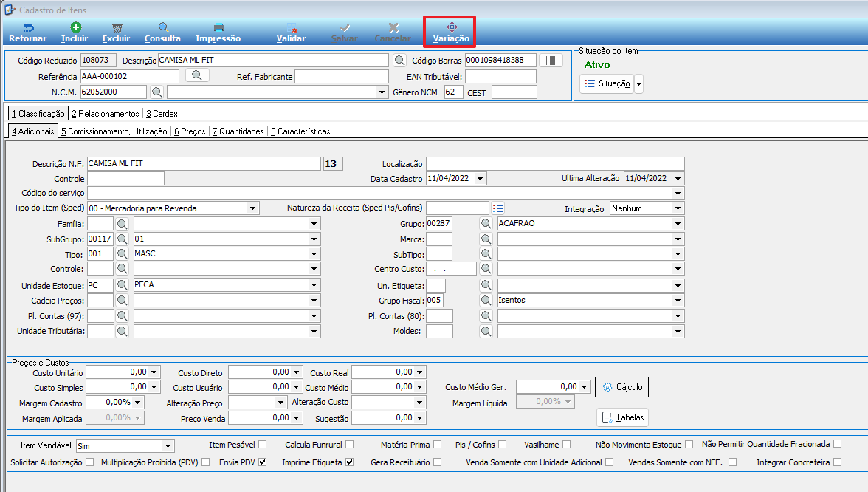The height and width of the screenshot is (492, 868).
Task: Toggle Item Pesável checkbox
Action: [263, 445]
